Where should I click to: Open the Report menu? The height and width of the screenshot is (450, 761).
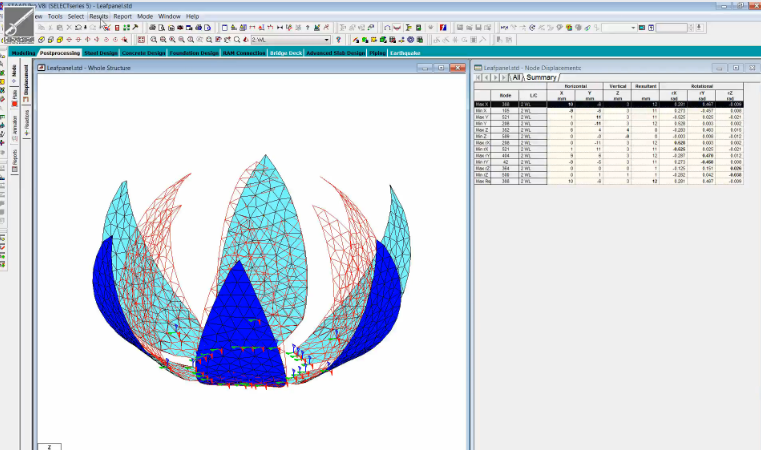point(122,16)
